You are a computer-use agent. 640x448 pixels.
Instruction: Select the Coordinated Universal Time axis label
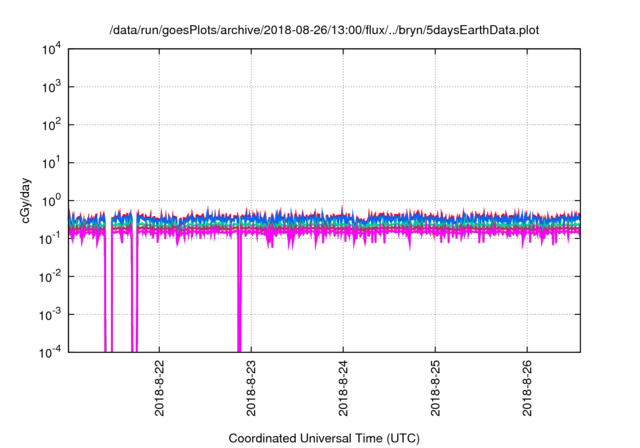[324, 438]
